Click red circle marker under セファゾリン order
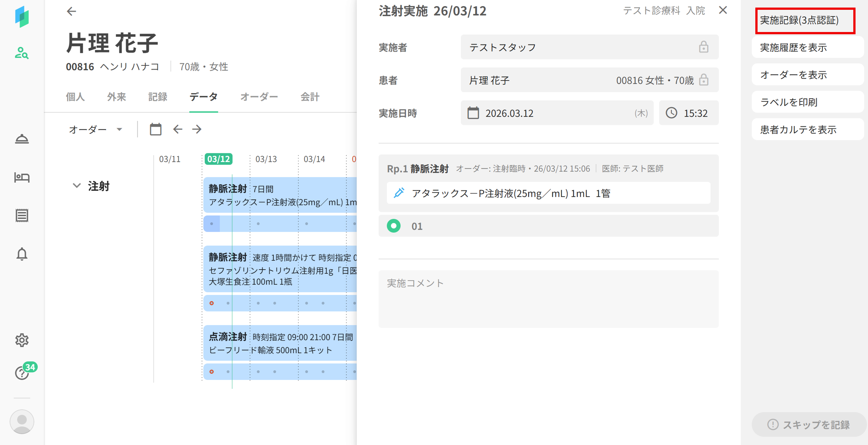Image resolution: width=868 pixels, height=445 pixels. [x=212, y=303]
